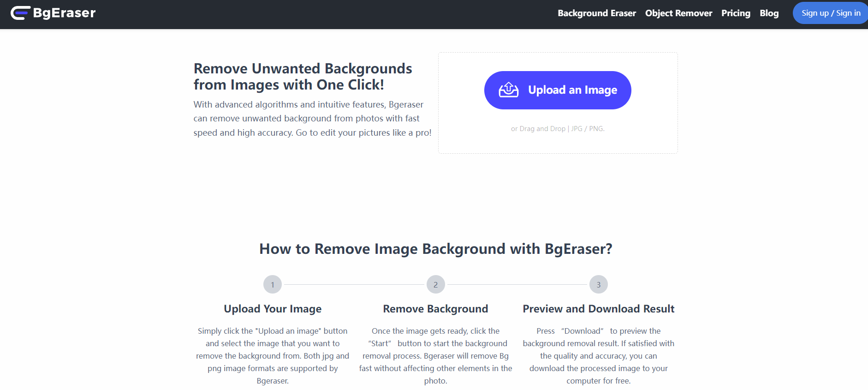This screenshot has height=390, width=868.
Task: Click the BgEraser brand name text
Action: click(x=64, y=13)
